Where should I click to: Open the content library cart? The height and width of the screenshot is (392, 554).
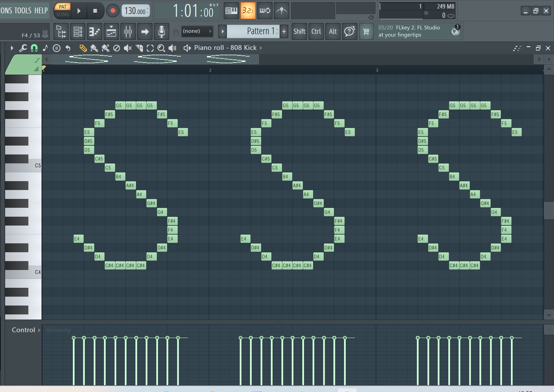tap(366, 31)
